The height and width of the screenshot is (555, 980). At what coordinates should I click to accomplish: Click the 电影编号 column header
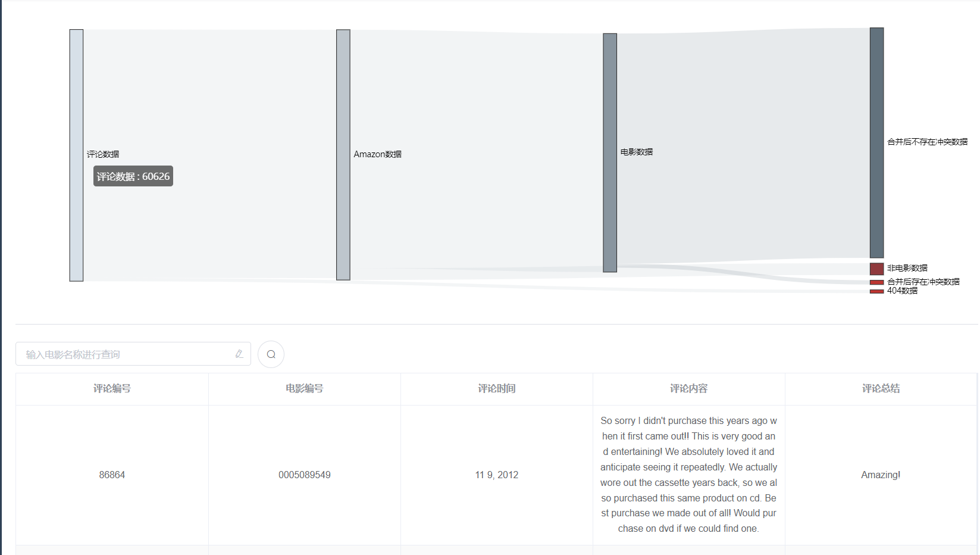tap(304, 389)
